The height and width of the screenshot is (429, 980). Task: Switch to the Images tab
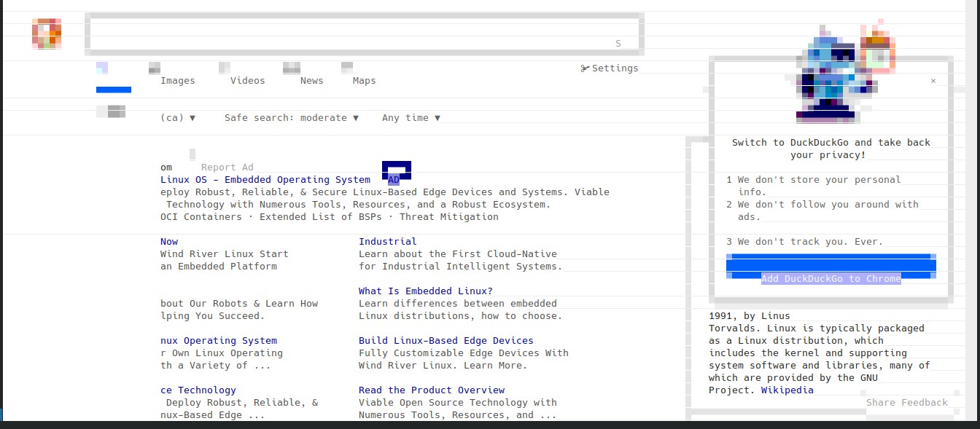tap(177, 81)
